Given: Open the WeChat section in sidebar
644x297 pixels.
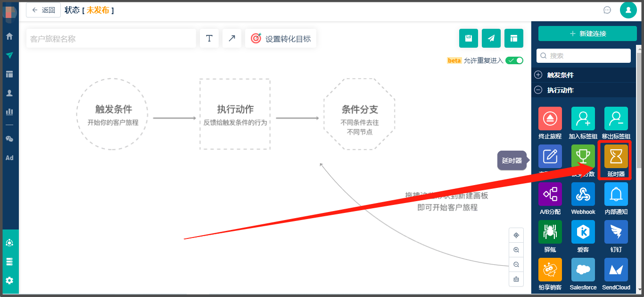Looking at the screenshot, I should tap(9, 139).
